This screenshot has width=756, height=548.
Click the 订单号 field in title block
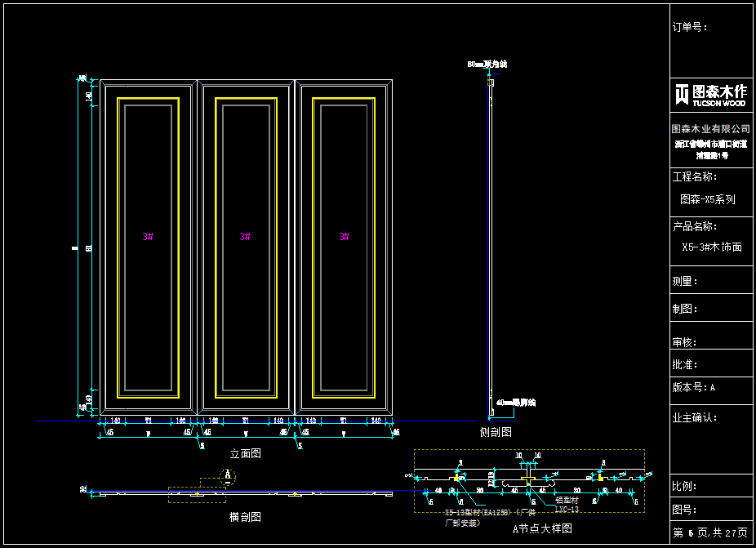click(x=689, y=27)
